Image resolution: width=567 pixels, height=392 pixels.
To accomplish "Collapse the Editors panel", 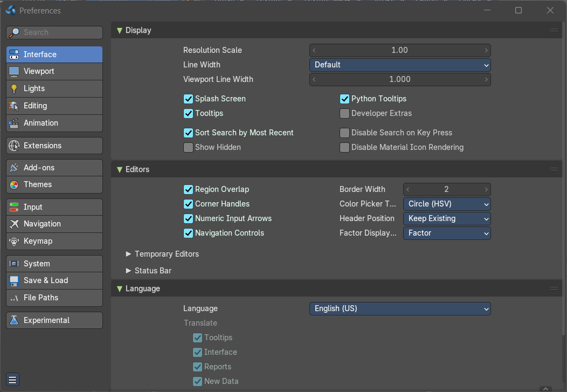I will click(120, 169).
